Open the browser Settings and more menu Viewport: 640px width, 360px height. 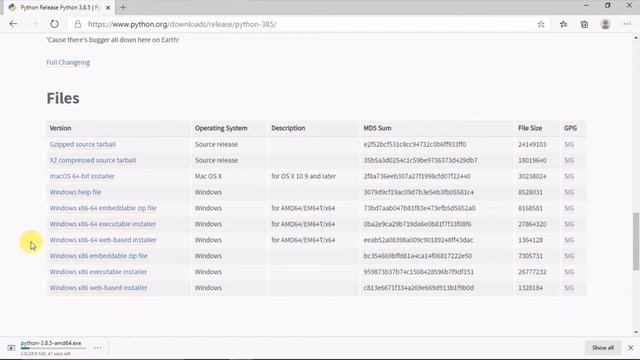(627, 24)
